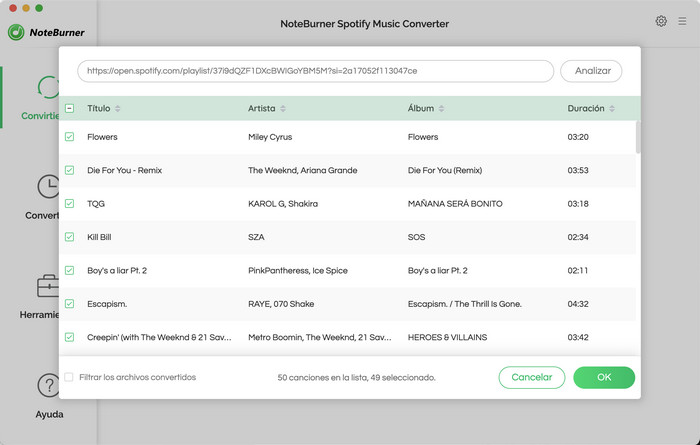
Task: Click the 02:34 duration value
Action: pos(578,237)
